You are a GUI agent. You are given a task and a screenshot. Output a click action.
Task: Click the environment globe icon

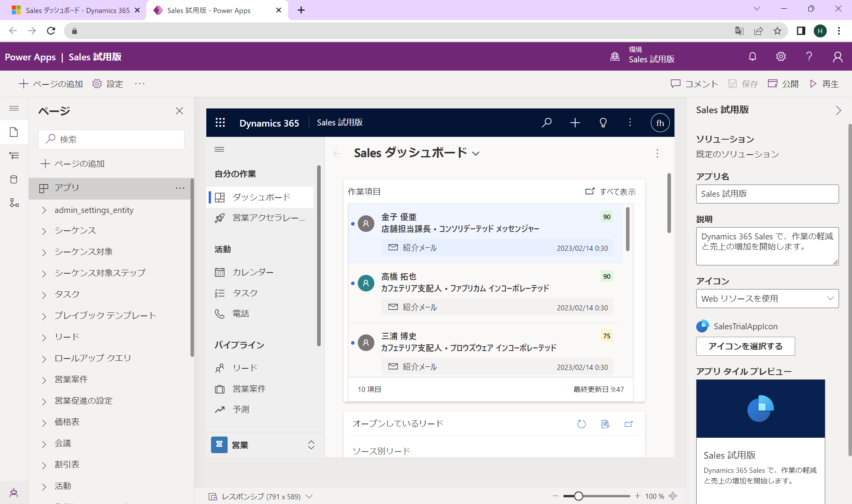pyautogui.click(x=615, y=57)
